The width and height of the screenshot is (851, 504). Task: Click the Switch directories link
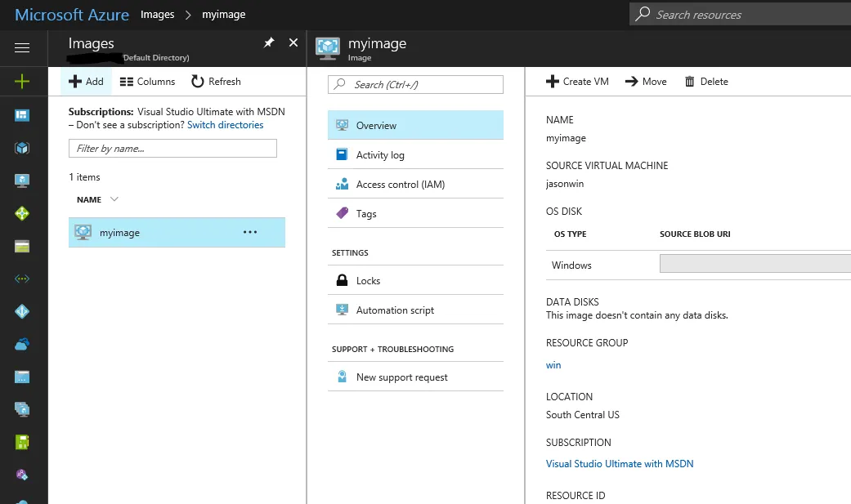click(x=225, y=125)
